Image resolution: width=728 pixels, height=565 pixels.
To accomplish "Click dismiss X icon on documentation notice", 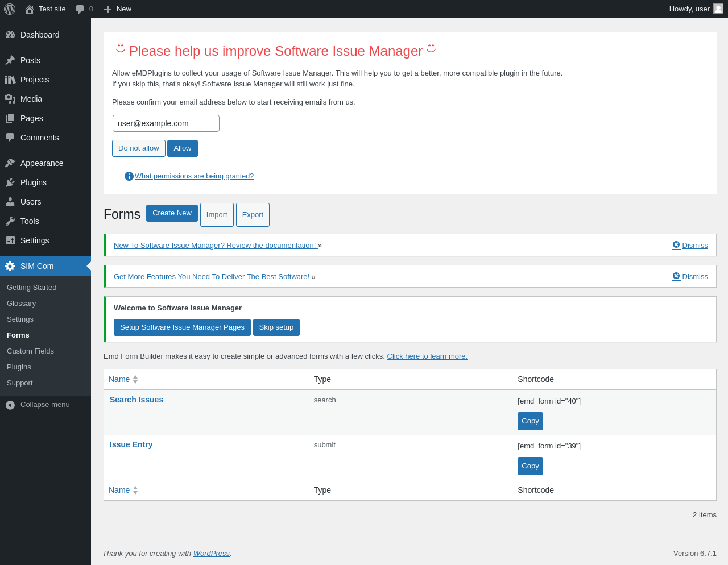I will click(x=676, y=244).
